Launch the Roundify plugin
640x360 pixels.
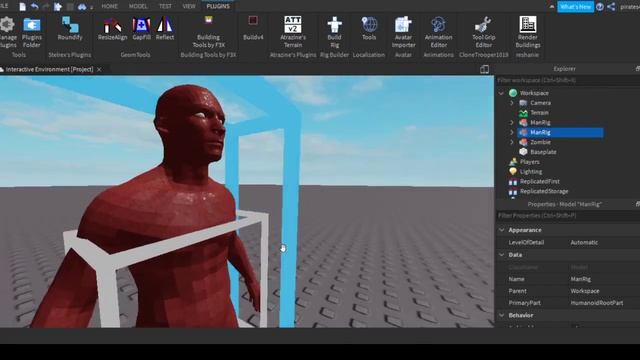(x=70, y=29)
